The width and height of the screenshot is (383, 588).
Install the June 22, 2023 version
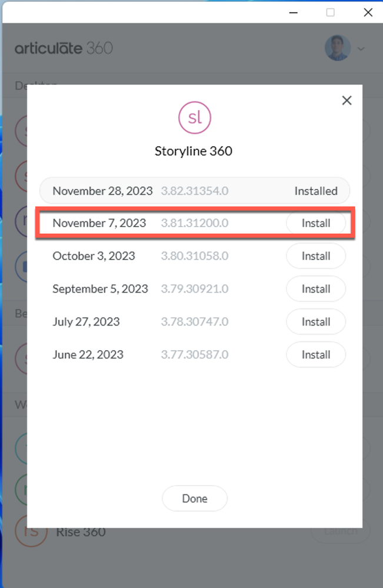coord(315,355)
